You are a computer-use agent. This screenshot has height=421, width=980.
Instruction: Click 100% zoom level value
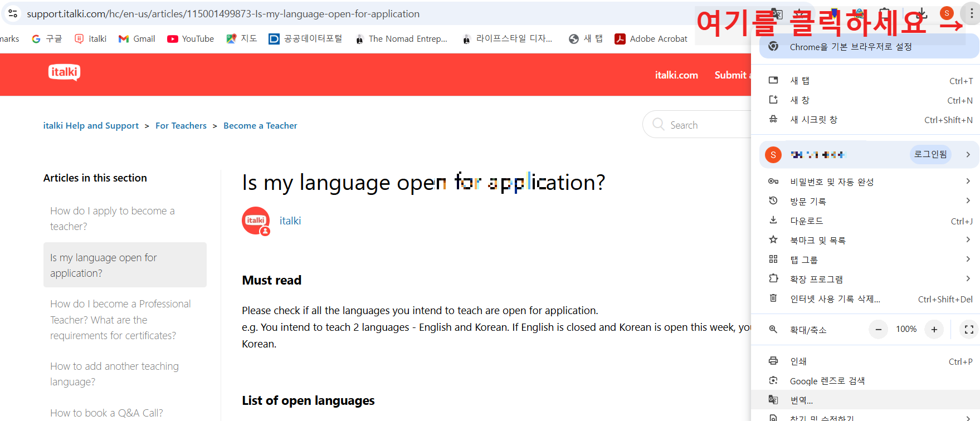click(x=906, y=329)
